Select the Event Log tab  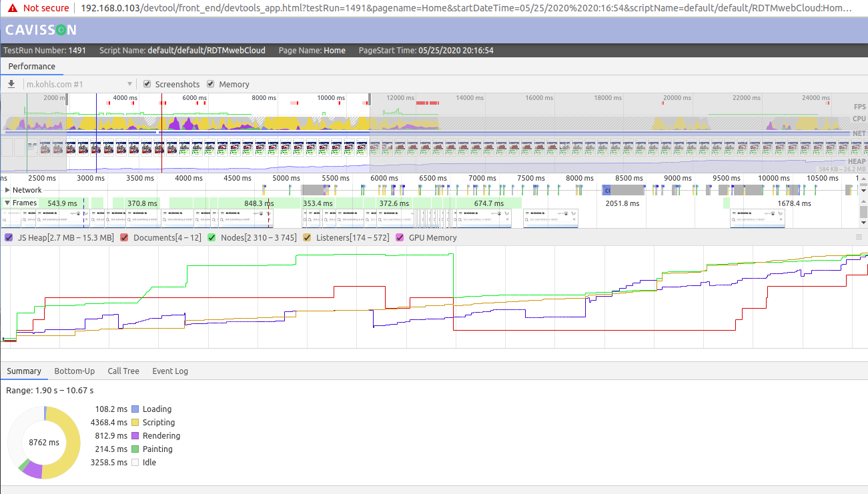pos(170,371)
